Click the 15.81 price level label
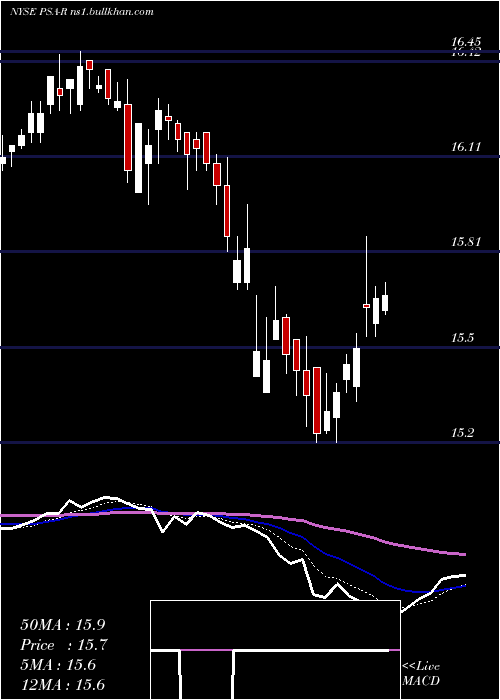The height and width of the screenshot is (700, 500). click(x=466, y=242)
